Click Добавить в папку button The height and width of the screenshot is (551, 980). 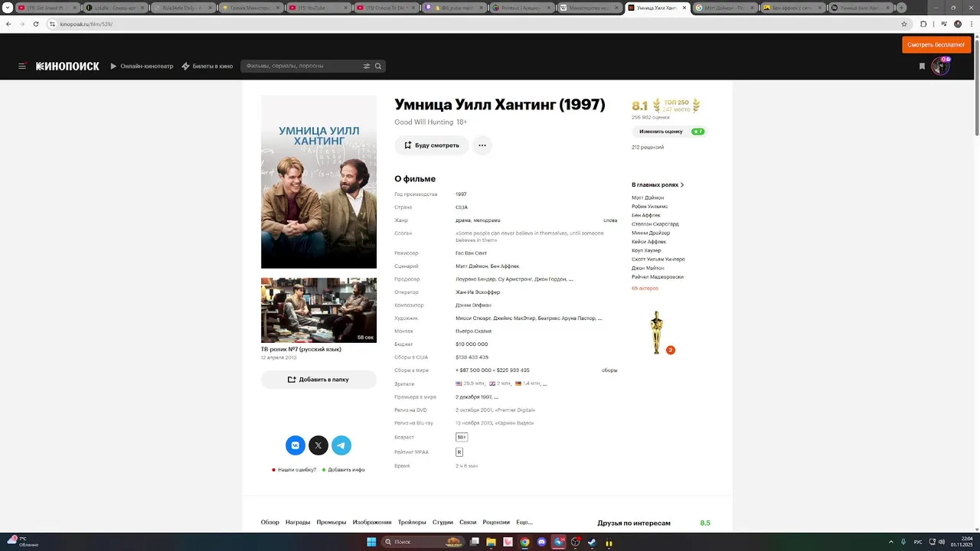(318, 380)
